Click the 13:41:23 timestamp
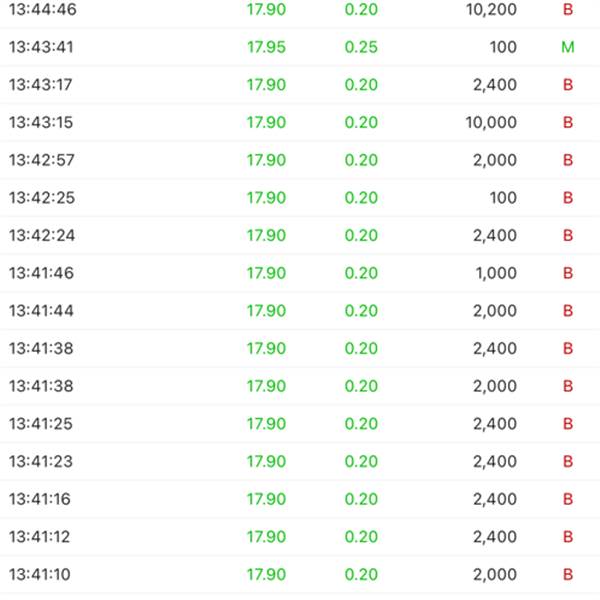Screen dimensions: 600x600 pos(41,462)
